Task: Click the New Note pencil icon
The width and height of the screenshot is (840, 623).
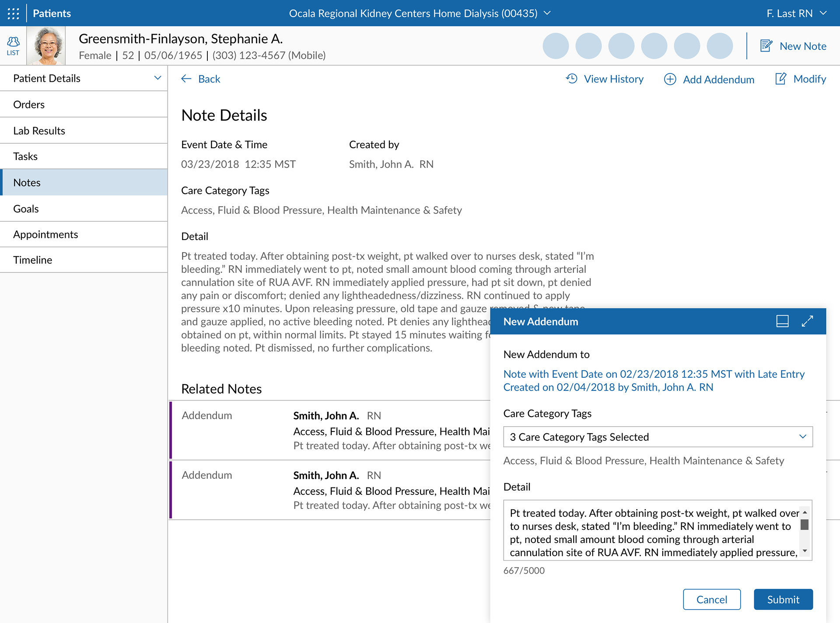Action: tap(766, 46)
